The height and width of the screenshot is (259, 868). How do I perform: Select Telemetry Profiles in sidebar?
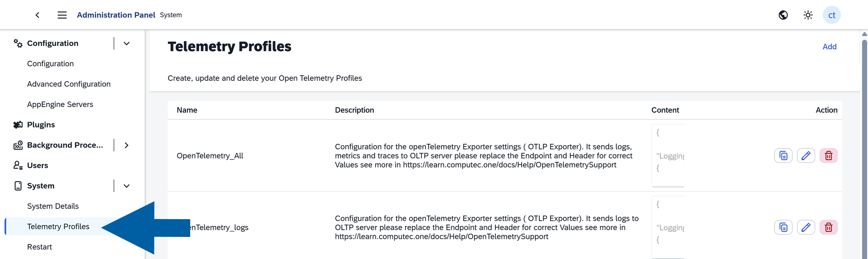coord(58,227)
